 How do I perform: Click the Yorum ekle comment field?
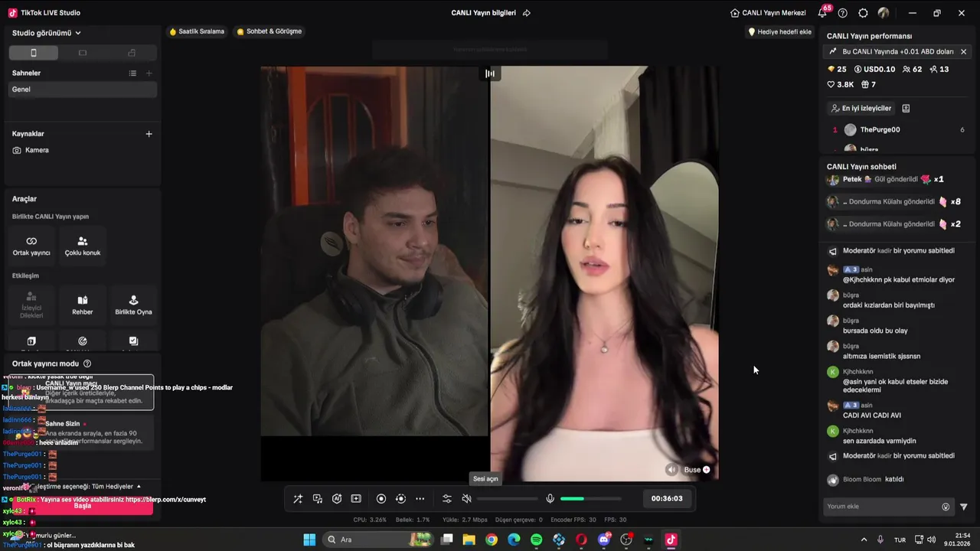880,507
